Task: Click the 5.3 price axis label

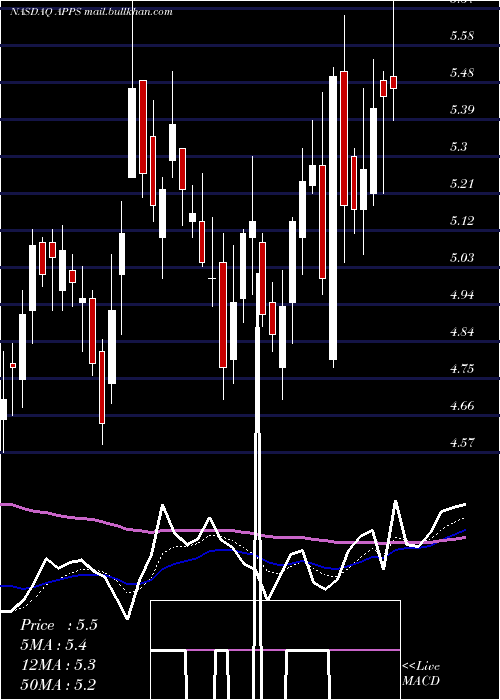Action: click(x=458, y=147)
